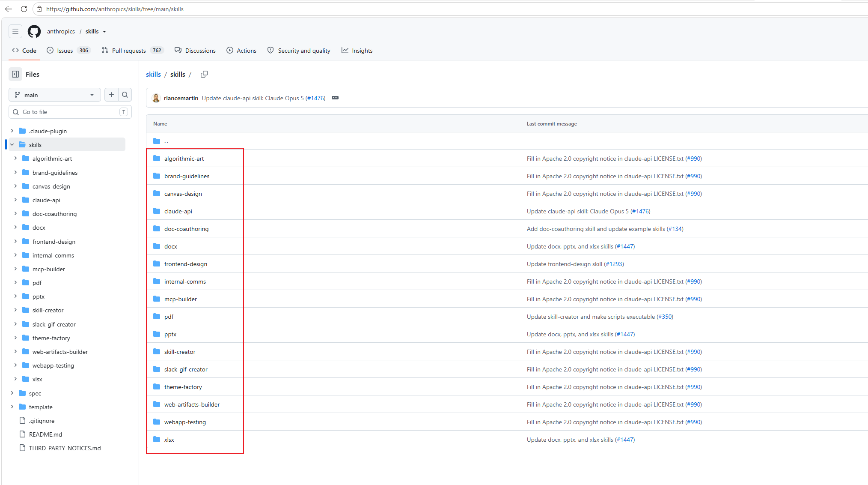Open the Insights tab
Screen dimensions: 868x485
tap(357, 51)
